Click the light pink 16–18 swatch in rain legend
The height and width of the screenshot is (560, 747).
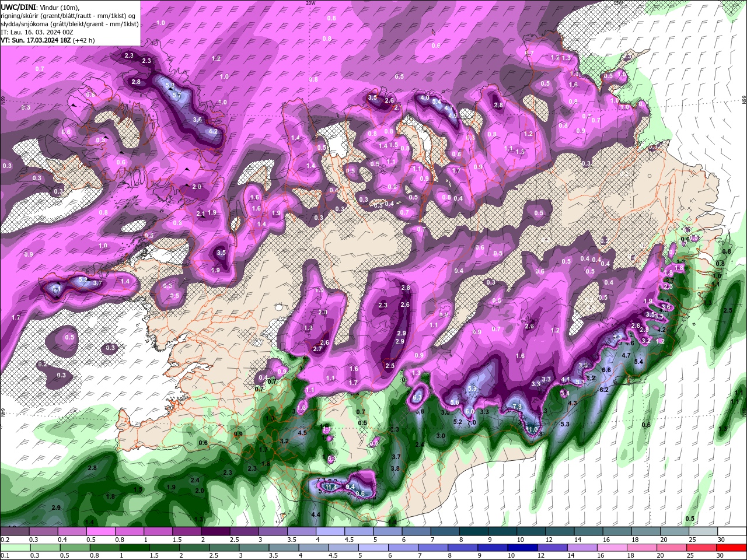(612, 547)
